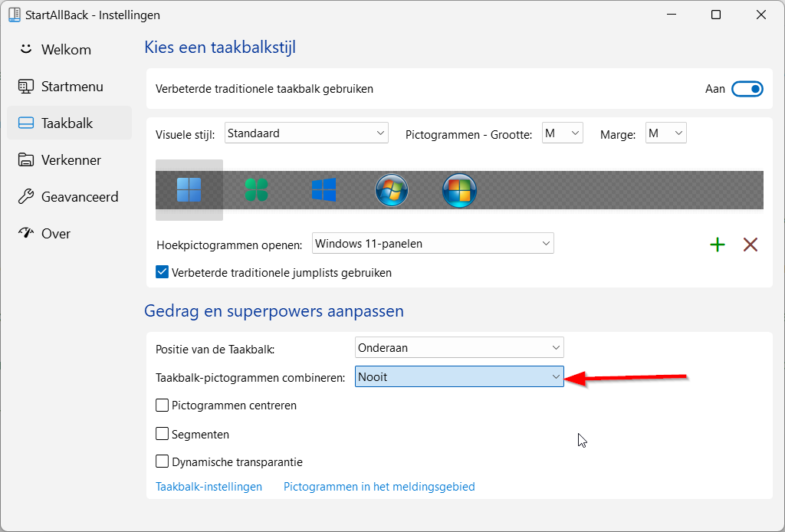Click the StartAllBack app icon in title bar
The width and height of the screenshot is (785, 532).
coord(15,15)
